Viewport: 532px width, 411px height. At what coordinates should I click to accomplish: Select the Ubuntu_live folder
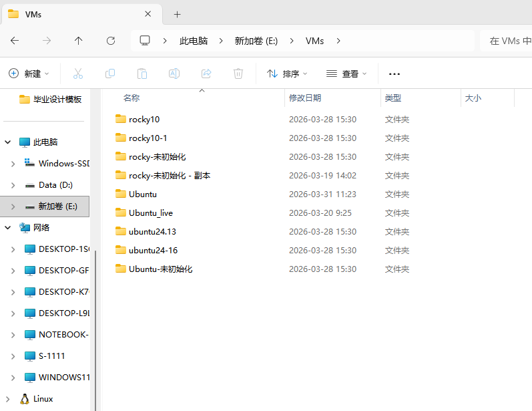(151, 213)
